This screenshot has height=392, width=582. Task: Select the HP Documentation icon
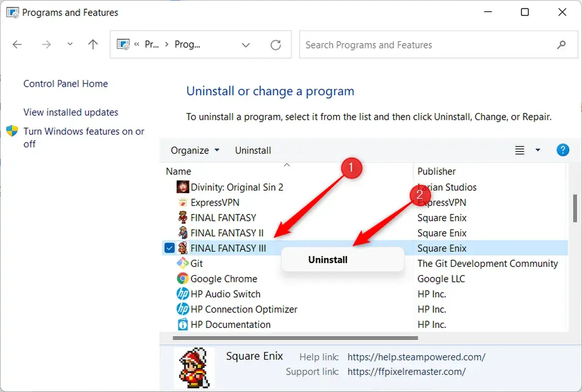(183, 324)
